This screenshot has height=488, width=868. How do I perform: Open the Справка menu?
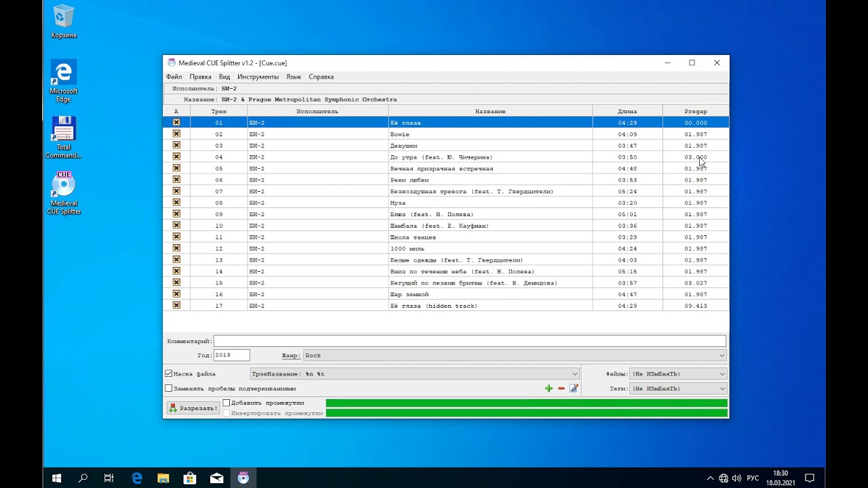pyautogui.click(x=321, y=77)
